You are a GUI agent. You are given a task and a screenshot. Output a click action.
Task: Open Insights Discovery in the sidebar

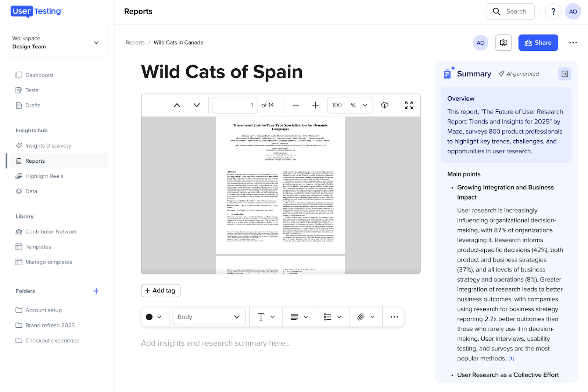point(48,145)
